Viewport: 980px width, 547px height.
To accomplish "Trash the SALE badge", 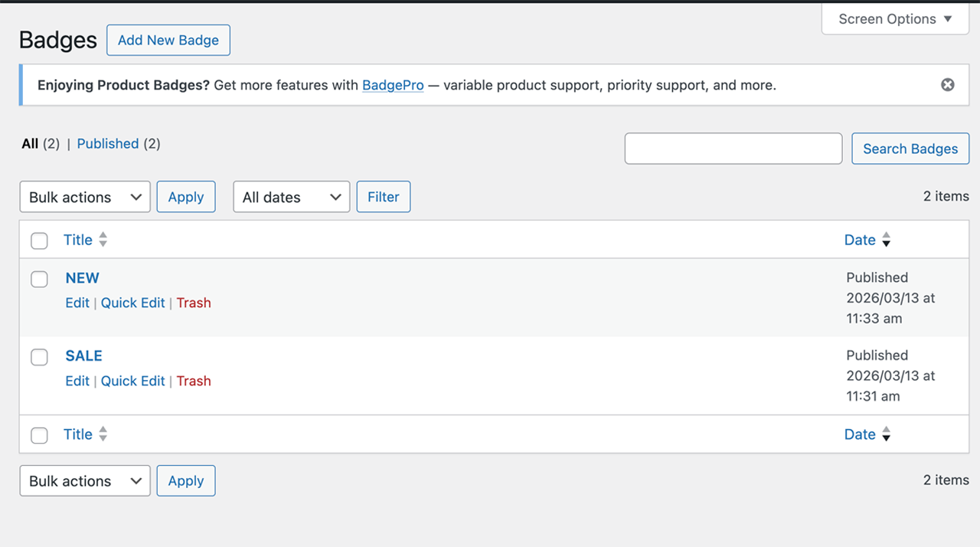I will point(194,381).
